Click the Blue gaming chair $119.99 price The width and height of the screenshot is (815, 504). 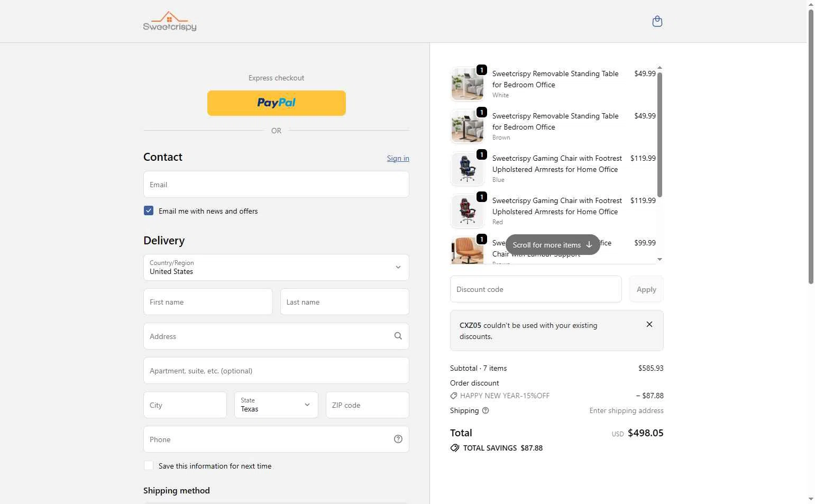[x=643, y=158]
